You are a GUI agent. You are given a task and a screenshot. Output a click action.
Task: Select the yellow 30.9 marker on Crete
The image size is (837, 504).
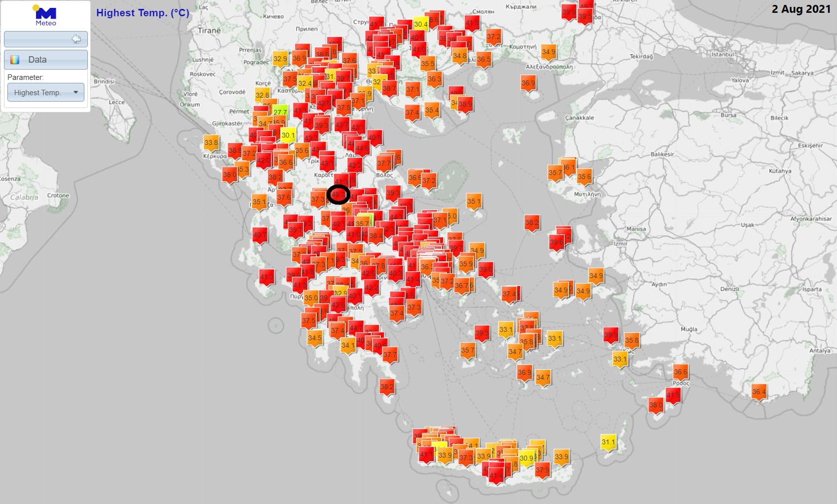coord(527,458)
